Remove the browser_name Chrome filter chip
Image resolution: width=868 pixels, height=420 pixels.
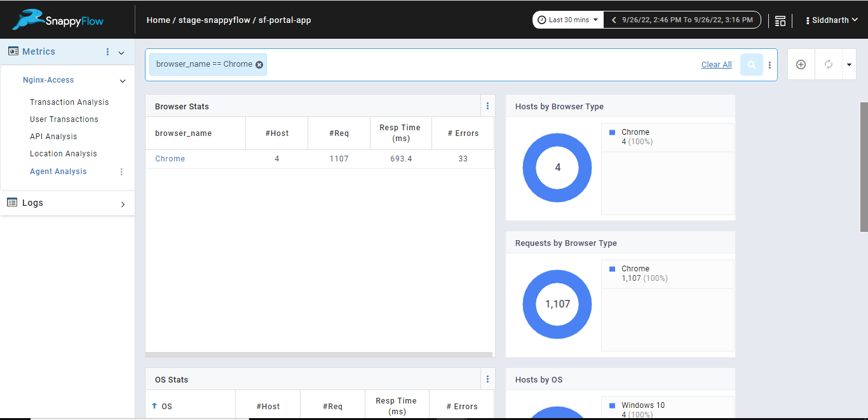[259, 64]
